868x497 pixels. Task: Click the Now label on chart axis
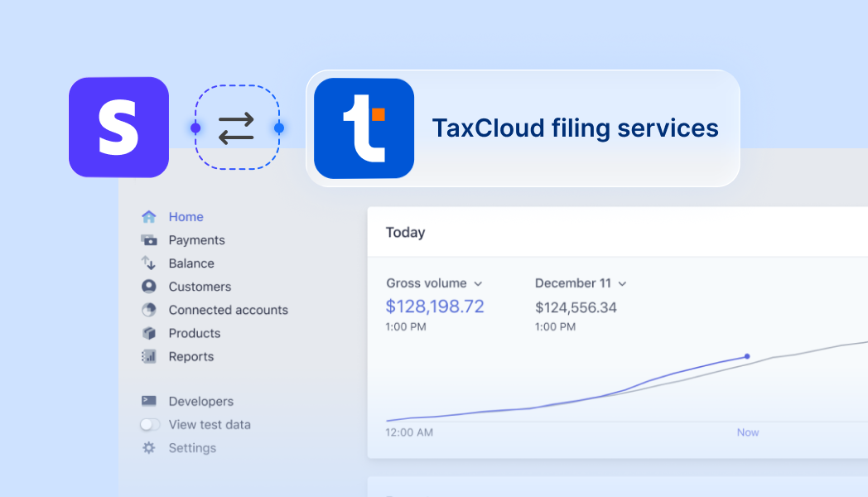coord(747,432)
